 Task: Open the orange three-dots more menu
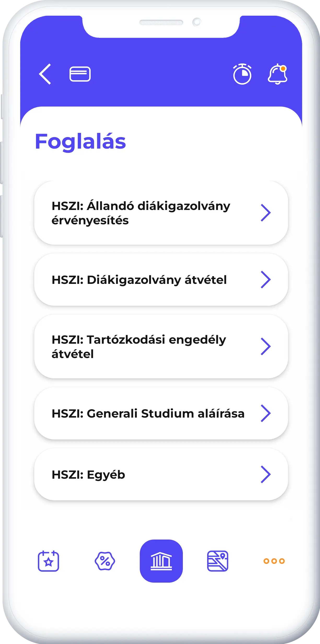[274, 561]
